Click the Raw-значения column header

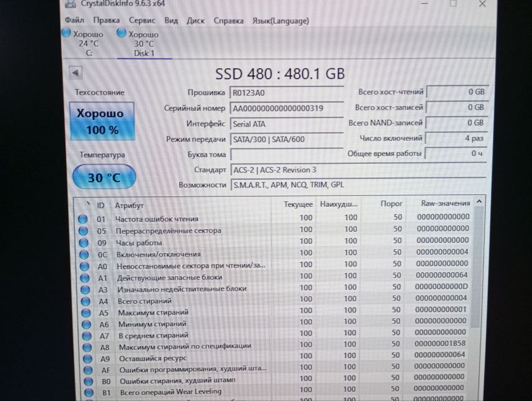[445, 203]
